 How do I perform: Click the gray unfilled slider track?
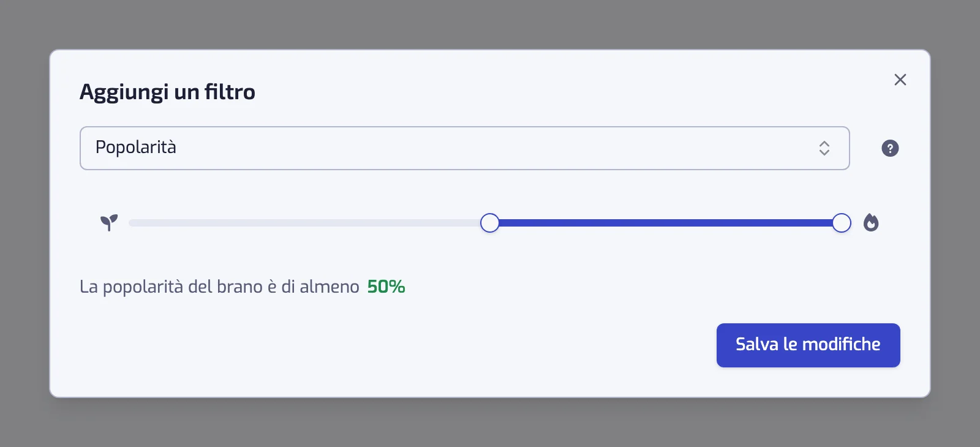tap(304, 223)
